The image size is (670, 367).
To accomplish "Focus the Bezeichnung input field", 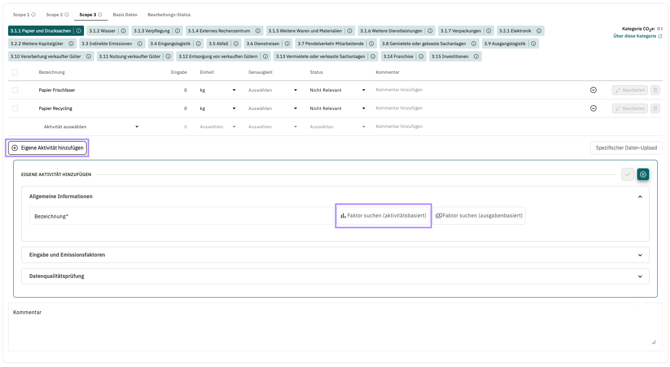I will [182, 216].
